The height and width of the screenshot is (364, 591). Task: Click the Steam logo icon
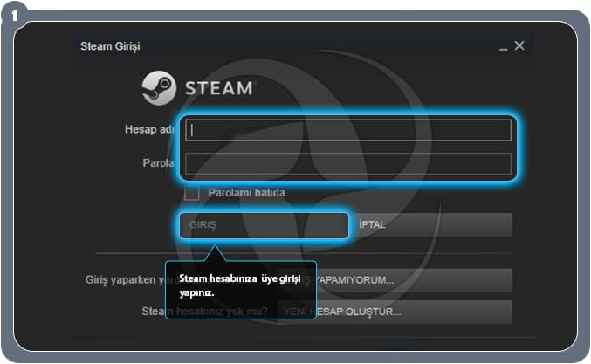click(x=159, y=87)
